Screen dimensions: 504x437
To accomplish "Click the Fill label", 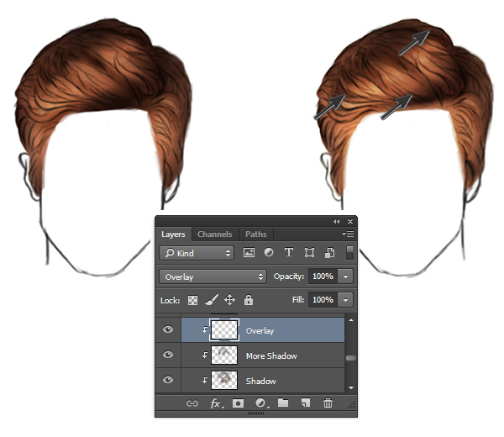I will [298, 300].
